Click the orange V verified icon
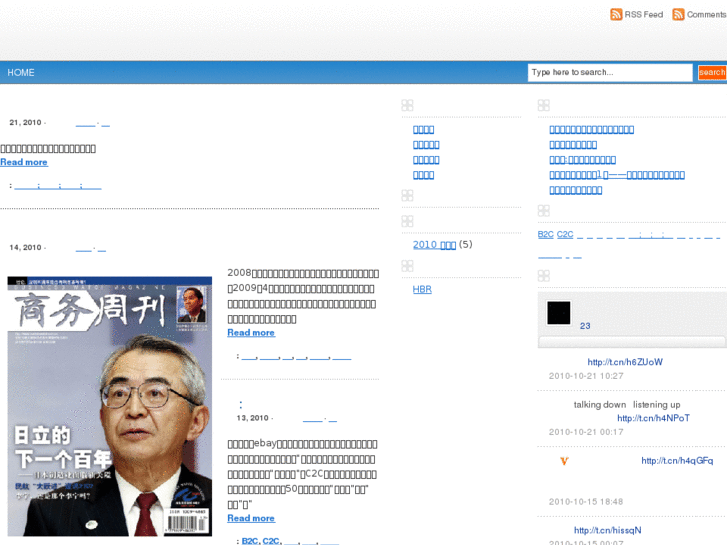The height and width of the screenshot is (545, 727). click(564, 461)
